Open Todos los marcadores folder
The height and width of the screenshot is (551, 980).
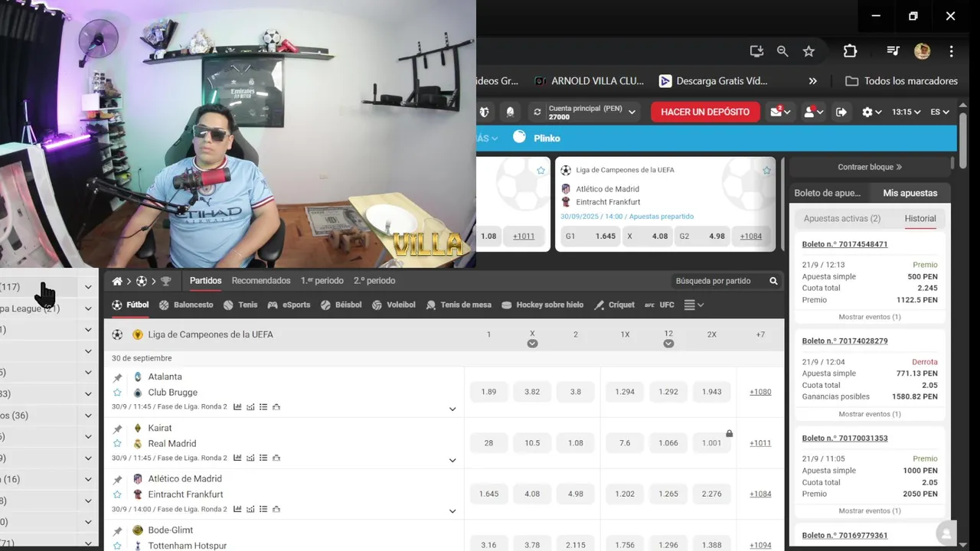902,81
